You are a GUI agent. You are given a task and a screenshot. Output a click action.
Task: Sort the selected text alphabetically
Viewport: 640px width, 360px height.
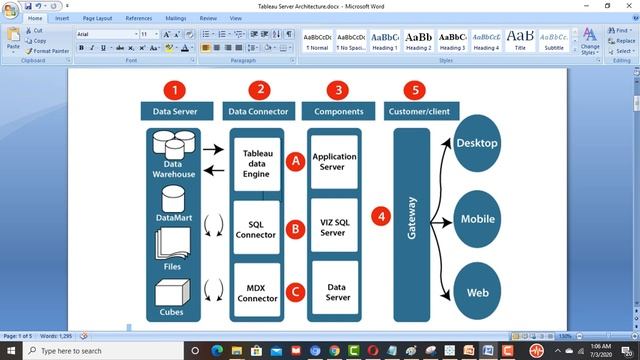[x=277, y=34]
